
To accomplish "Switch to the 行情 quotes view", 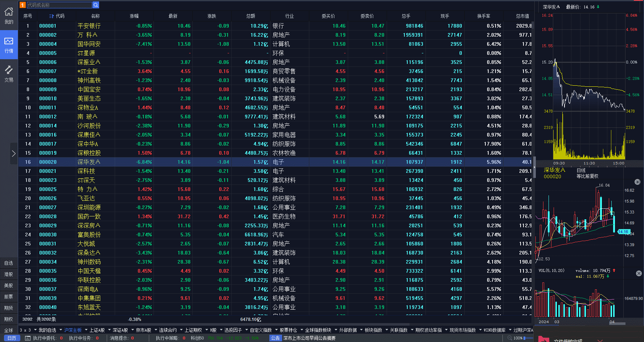I will 9,45.
